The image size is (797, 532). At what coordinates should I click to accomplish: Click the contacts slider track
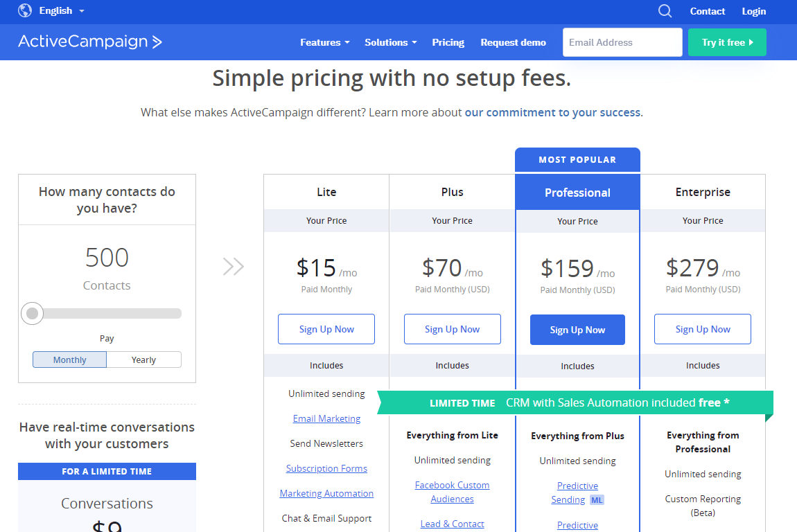[x=107, y=314]
